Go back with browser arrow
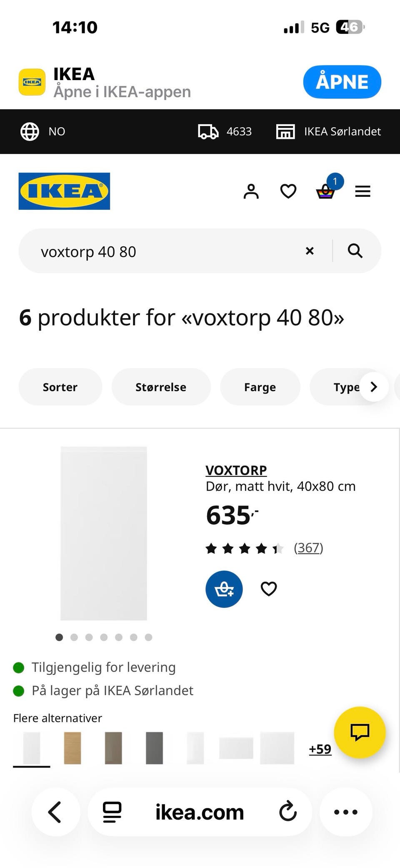The image size is (400, 868). click(x=55, y=812)
